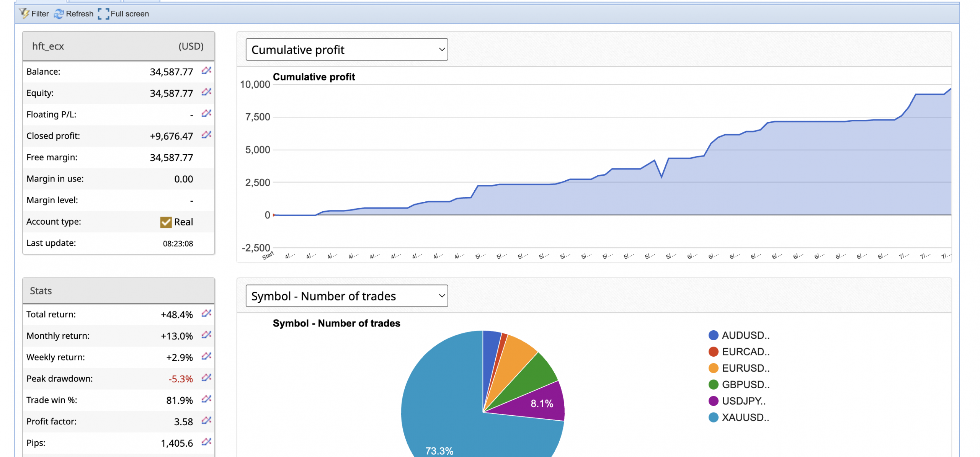The image size is (980, 457).
Task: Expand Symbol - Number of trades dropdown
Action: (x=346, y=296)
